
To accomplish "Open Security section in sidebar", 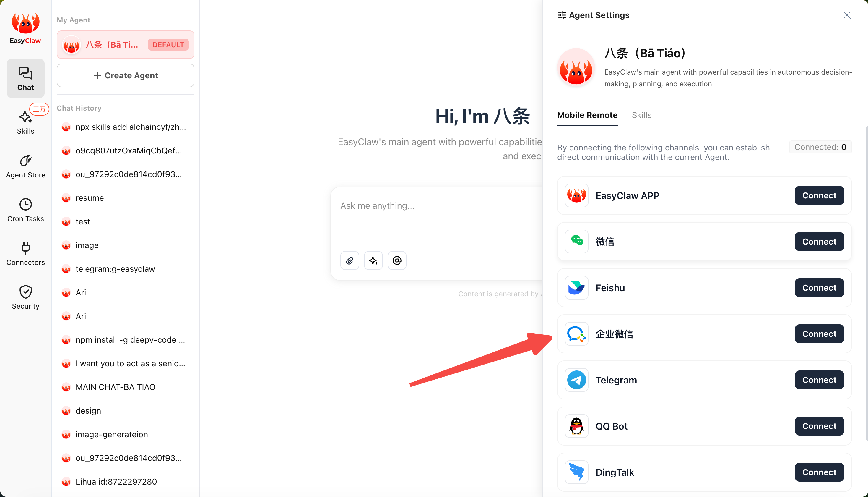I will (x=26, y=298).
